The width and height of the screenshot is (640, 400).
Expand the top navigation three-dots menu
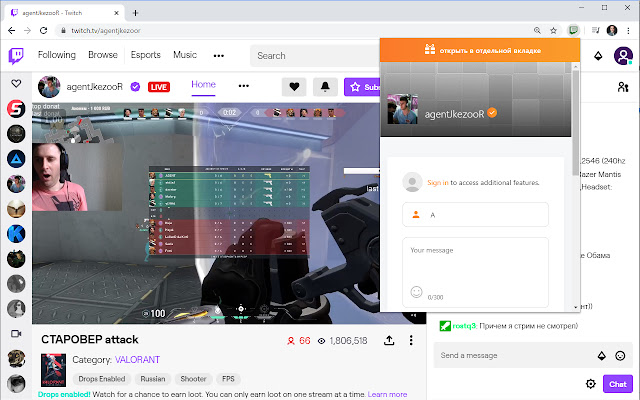(219, 56)
